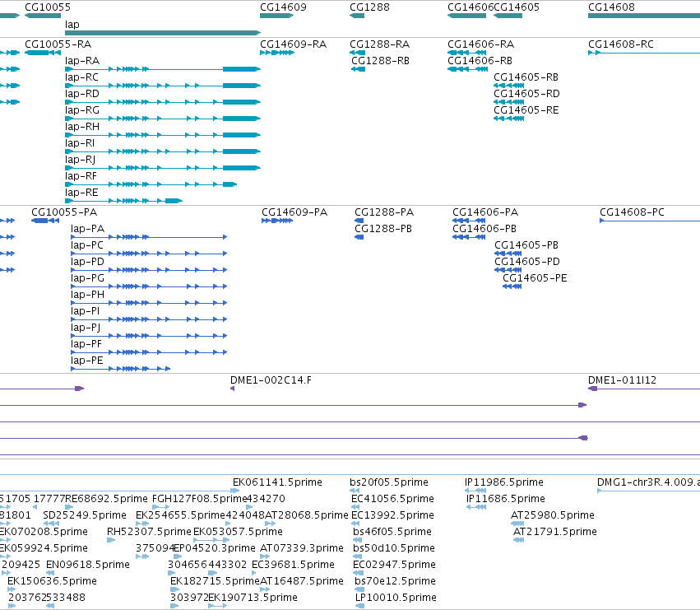Image resolution: width=700 pixels, height=610 pixels.
Task: Select protein label CG14606-PB
Action: pyautogui.click(x=484, y=229)
